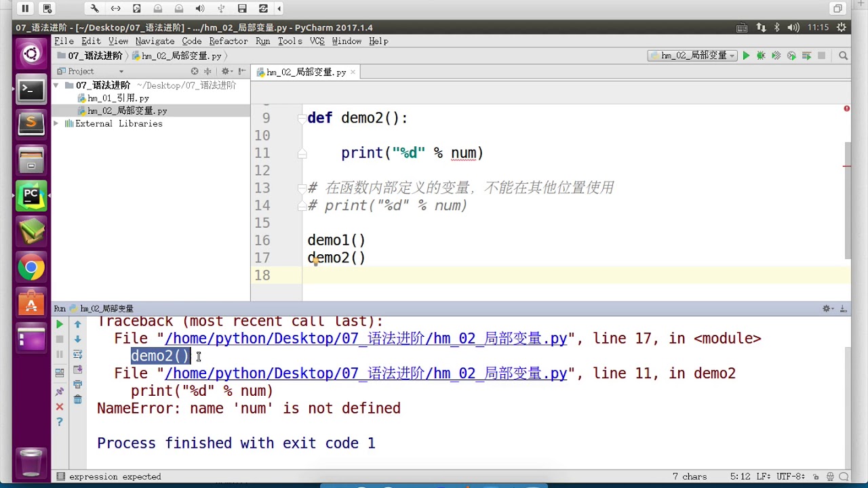868x488 pixels.
Task: Click the green Run button in top toolbar
Action: coord(746,56)
